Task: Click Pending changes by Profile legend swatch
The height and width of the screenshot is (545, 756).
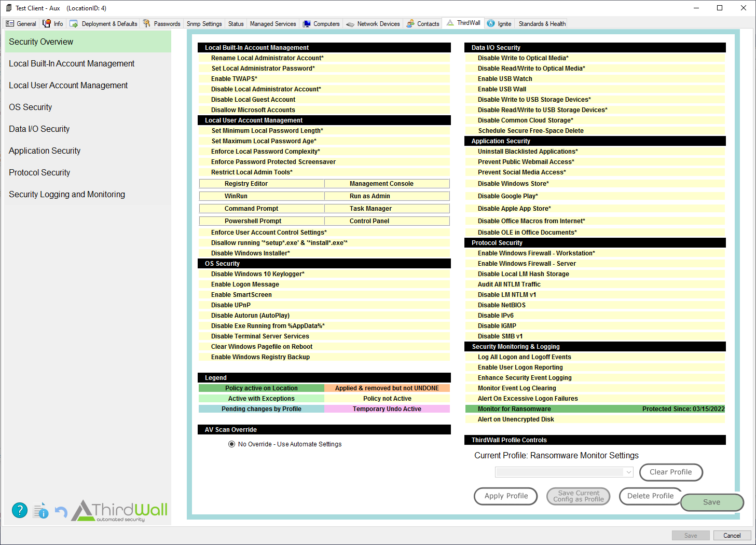Action: click(262, 408)
